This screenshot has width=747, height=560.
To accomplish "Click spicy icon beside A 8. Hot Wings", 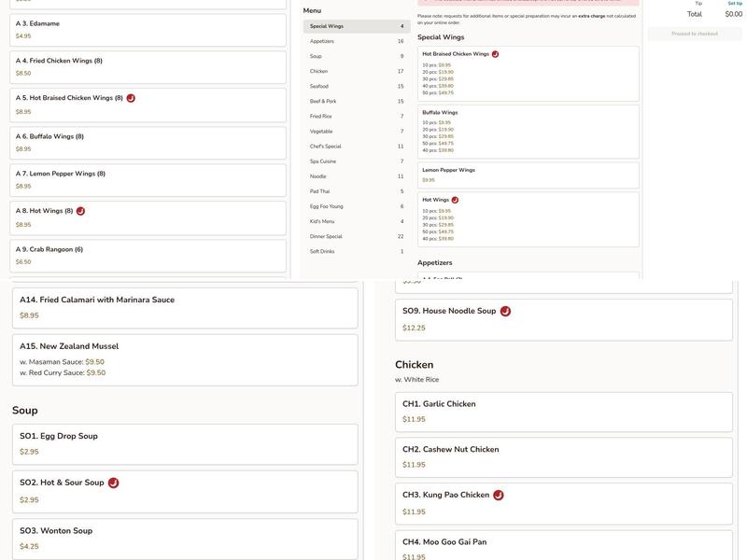I will click(x=80, y=211).
